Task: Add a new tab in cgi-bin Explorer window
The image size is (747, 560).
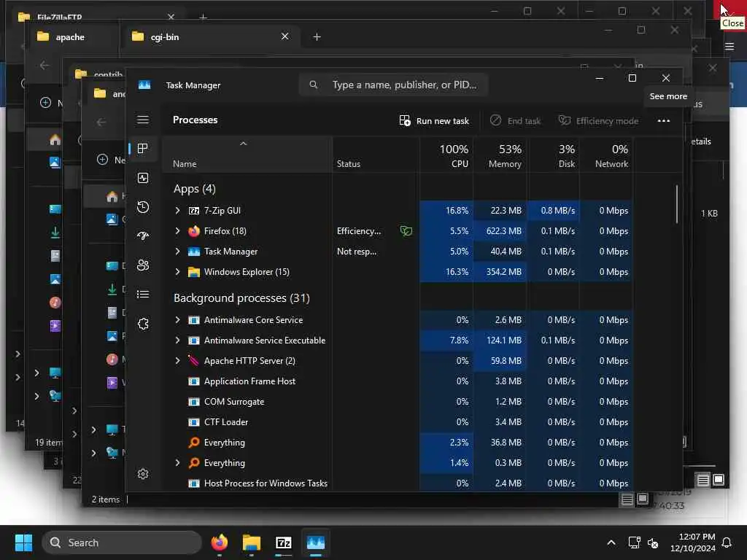Action: (x=317, y=36)
